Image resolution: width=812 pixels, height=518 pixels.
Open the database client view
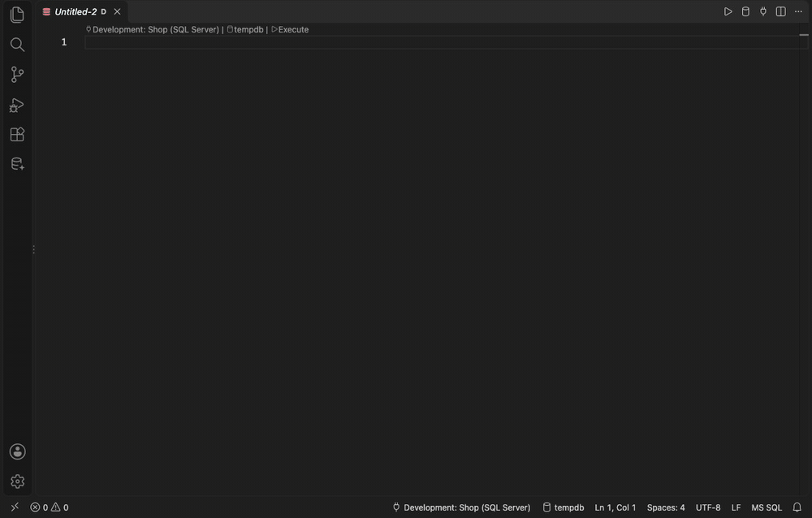[17, 164]
